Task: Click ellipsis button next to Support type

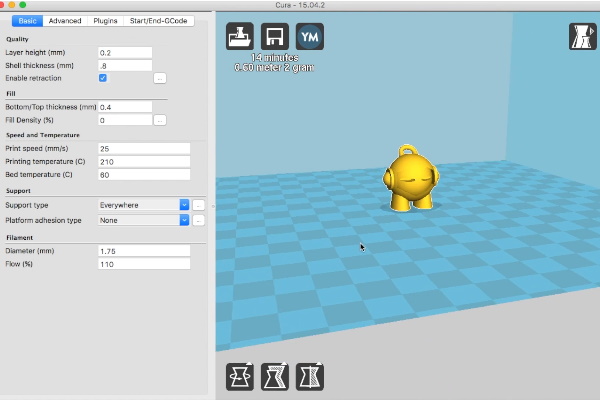Action: click(x=199, y=205)
